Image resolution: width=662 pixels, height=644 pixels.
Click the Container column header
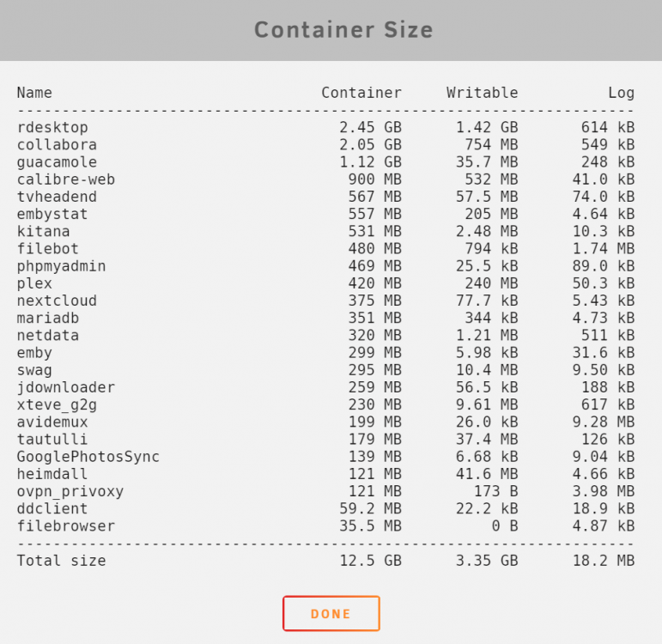[361, 93]
